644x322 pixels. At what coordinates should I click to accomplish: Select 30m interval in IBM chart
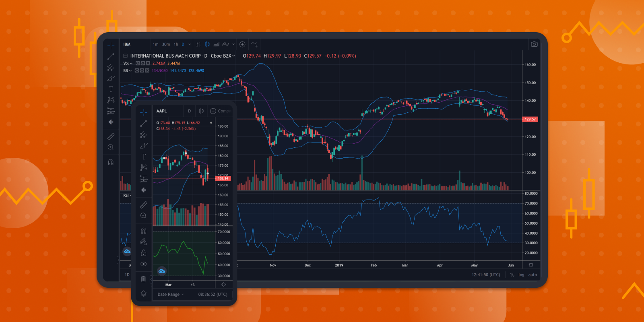(x=166, y=44)
